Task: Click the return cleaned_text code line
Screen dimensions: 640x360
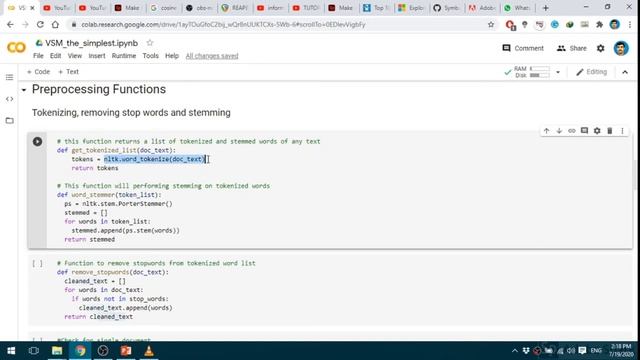Action: [x=98, y=317]
